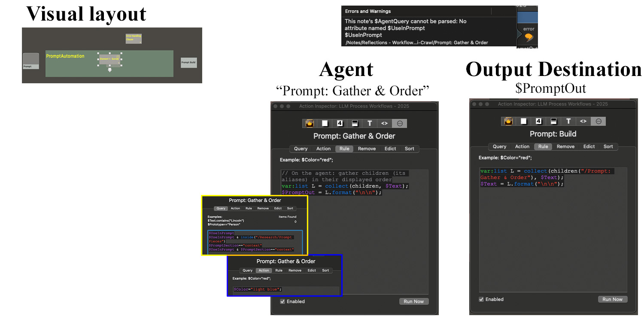Click the Prompt: Build note in the map view

coord(188,63)
